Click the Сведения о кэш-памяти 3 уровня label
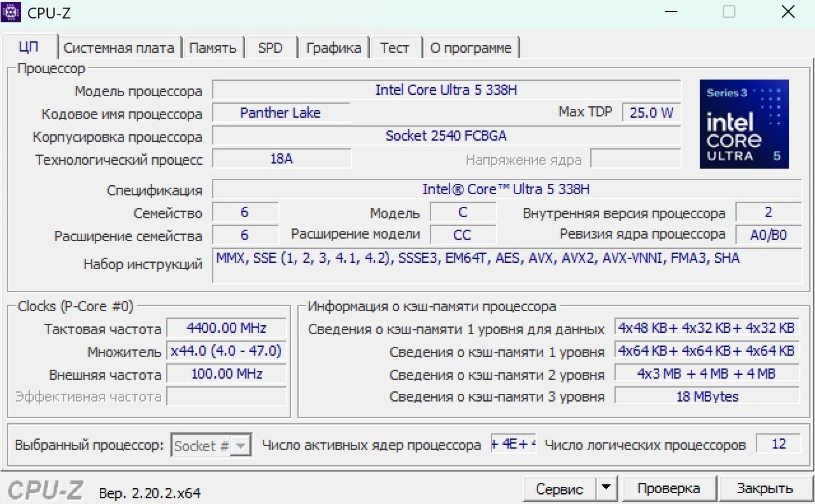Screen dimensions: 815x504 tap(497, 397)
